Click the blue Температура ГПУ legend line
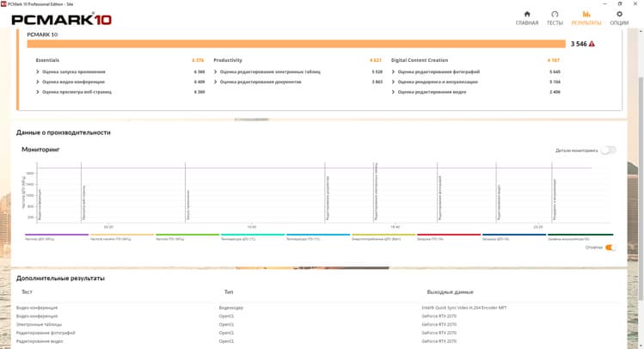This screenshot has width=644, height=349. [x=318, y=235]
